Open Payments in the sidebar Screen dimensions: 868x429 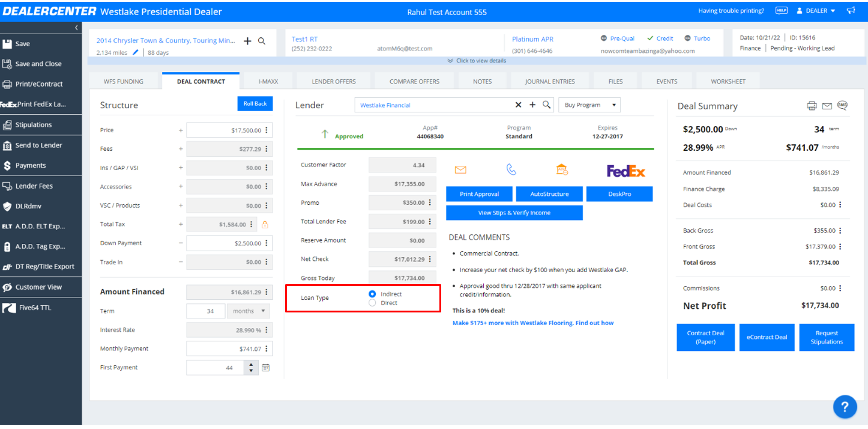click(x=40, y=165)
